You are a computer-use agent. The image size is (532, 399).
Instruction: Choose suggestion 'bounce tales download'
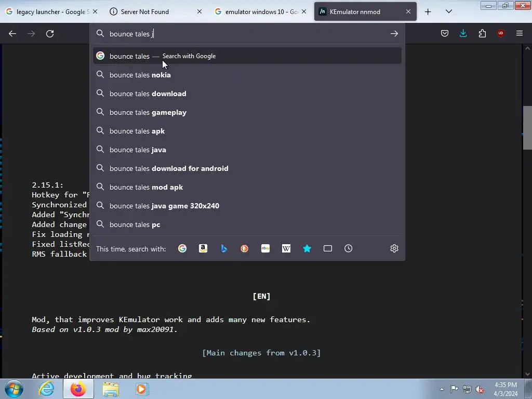click(x=247, y=94)
